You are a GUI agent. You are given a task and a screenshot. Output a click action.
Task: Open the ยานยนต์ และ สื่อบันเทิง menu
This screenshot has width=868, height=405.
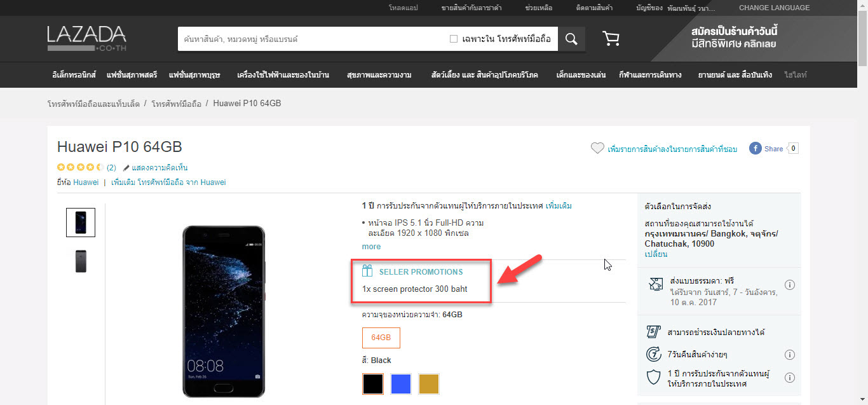pyautogui.click(x=735, y=75)
